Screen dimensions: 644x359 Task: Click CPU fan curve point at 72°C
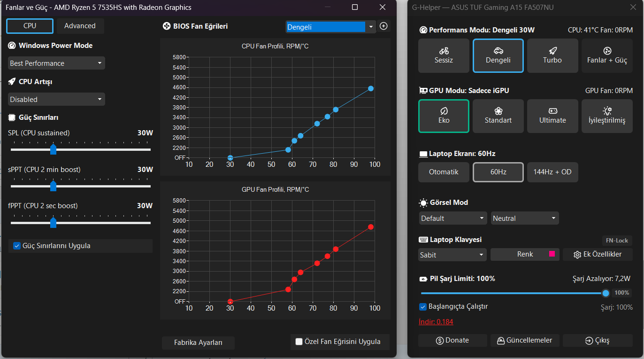coord(317,124)
